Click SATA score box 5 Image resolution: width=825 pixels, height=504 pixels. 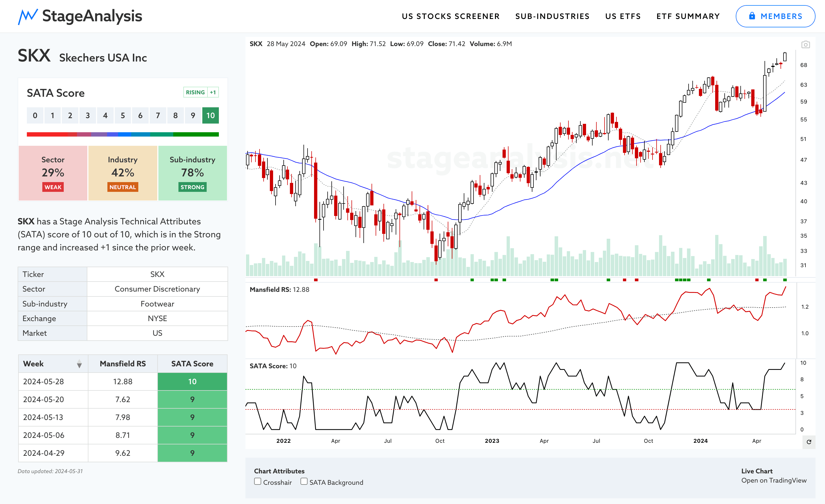coord(123,115)
